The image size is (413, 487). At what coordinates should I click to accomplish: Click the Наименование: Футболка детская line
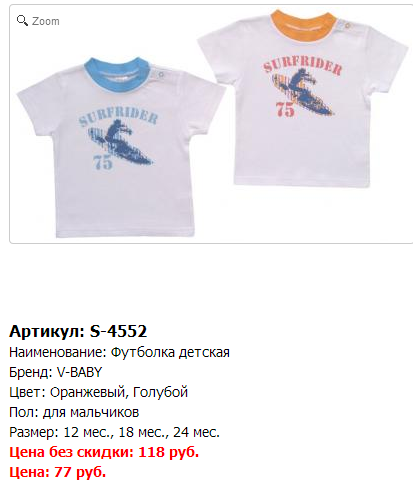(119, 352)
